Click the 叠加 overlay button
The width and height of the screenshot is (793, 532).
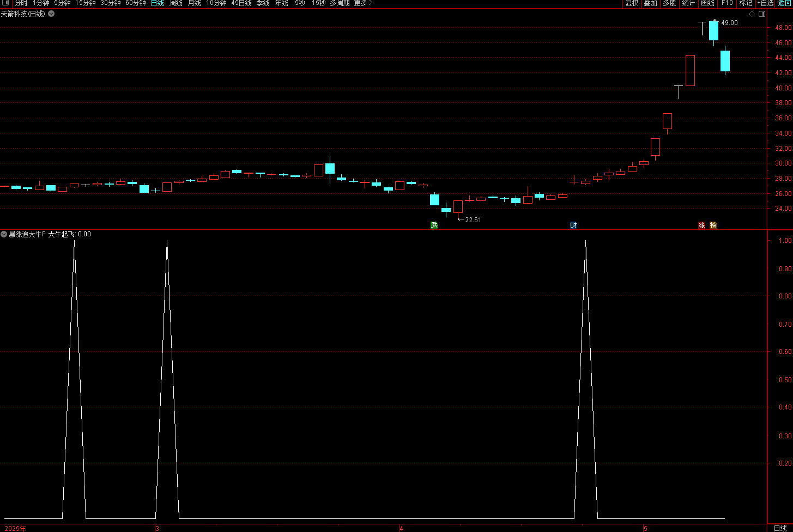point(650,3)
